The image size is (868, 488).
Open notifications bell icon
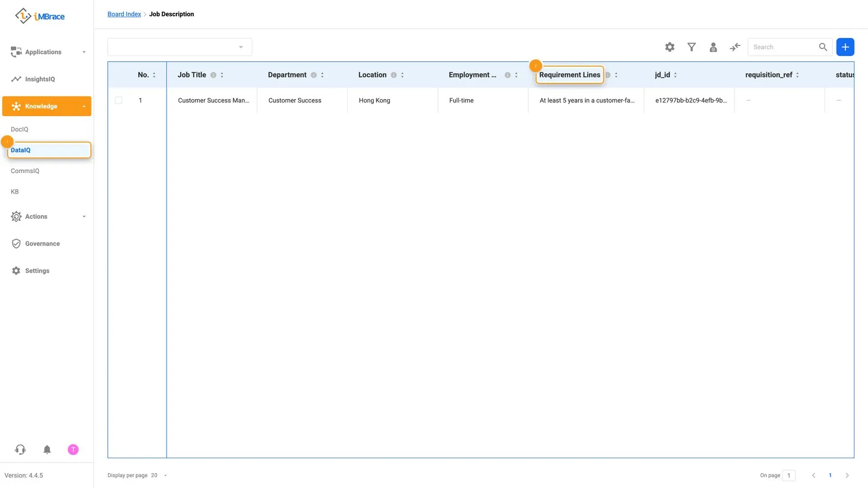(x=47, y=450)
